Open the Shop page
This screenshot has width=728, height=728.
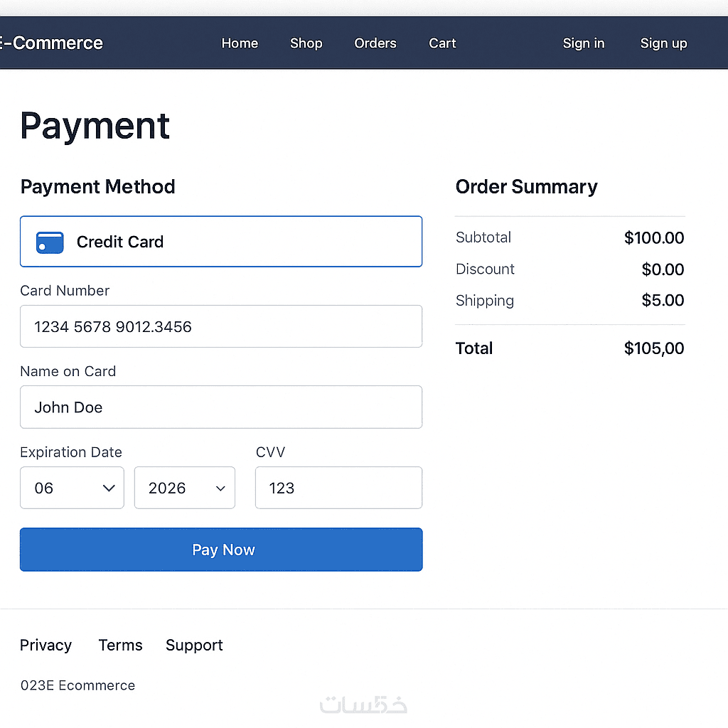(306, 43)
